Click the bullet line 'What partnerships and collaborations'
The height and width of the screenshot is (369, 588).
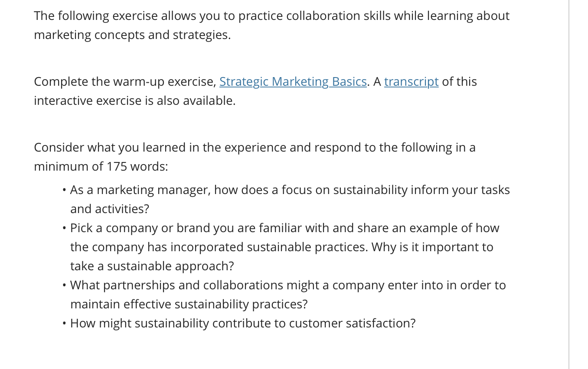(288, 285)
